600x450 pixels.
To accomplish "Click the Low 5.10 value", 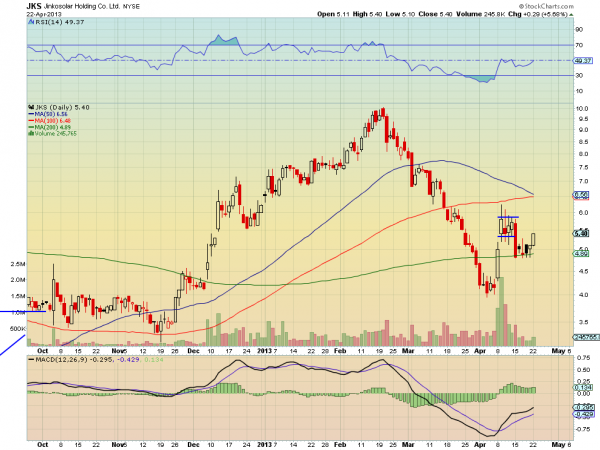I will click(x=400, y=14).
